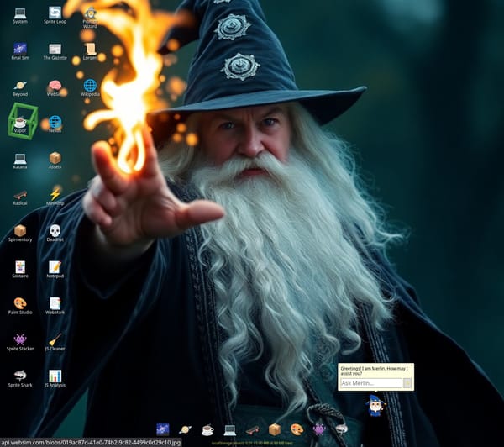The image size is (504, 447).
Task: Click the paint palette icon in the dock
Action: [297, 429]
